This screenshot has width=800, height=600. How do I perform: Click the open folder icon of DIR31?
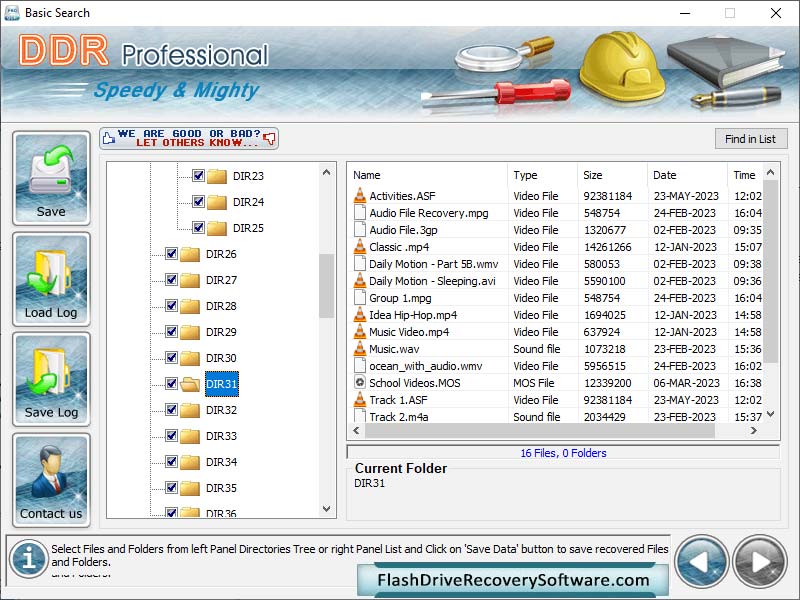(190, 384)
